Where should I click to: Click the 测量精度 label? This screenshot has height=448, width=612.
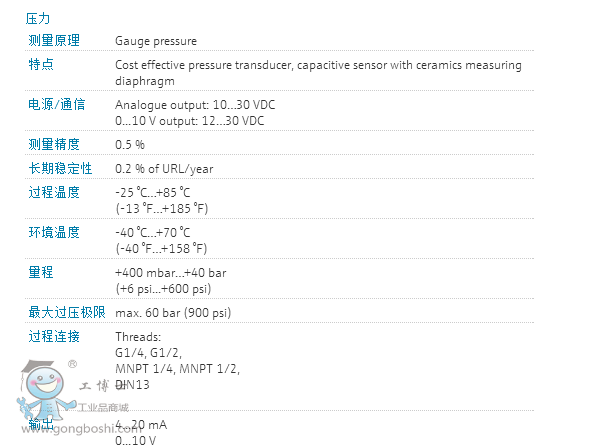(x=54, y=145)
